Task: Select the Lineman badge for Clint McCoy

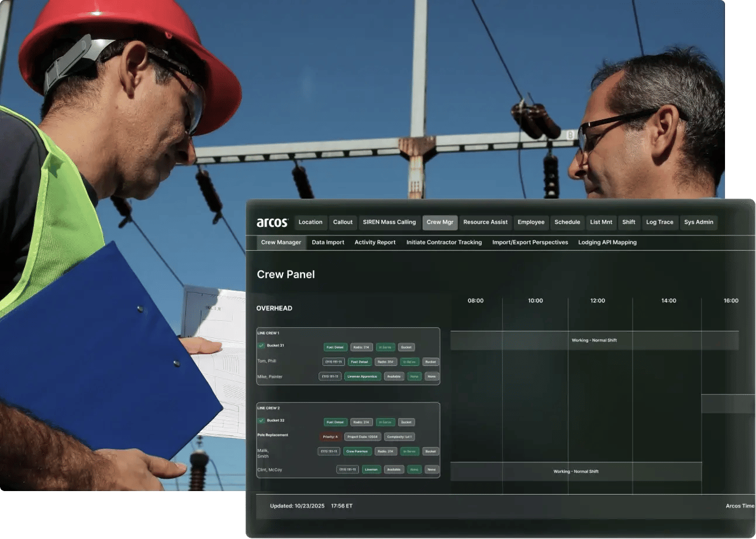Action: tap(372, 469)
